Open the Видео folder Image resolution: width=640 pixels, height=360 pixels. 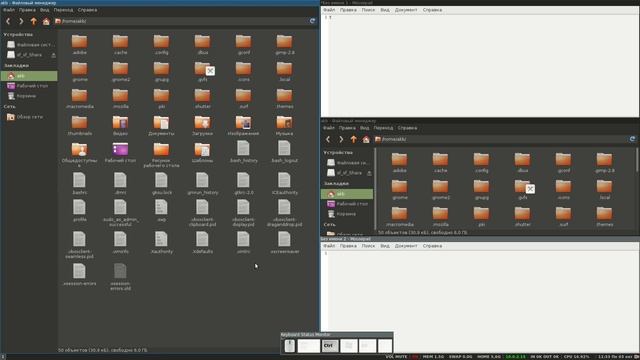120,125
